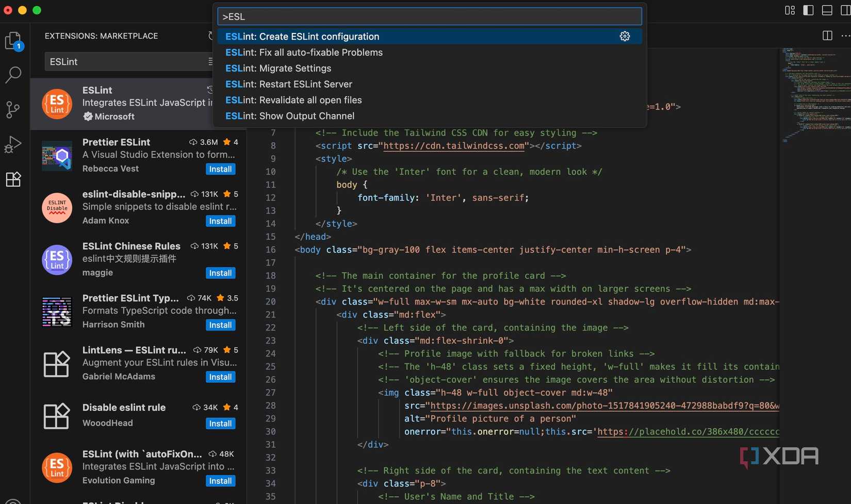This screenshot has width=851, height=504.
Task: Install the ESLint Chinese Rules extension
Action: [x=220, y=273]
